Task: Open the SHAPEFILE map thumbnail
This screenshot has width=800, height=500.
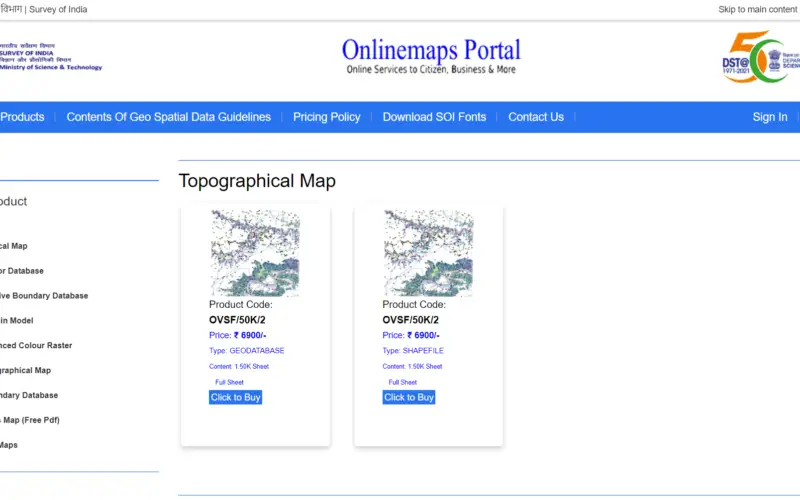Action: pos(429,253)
